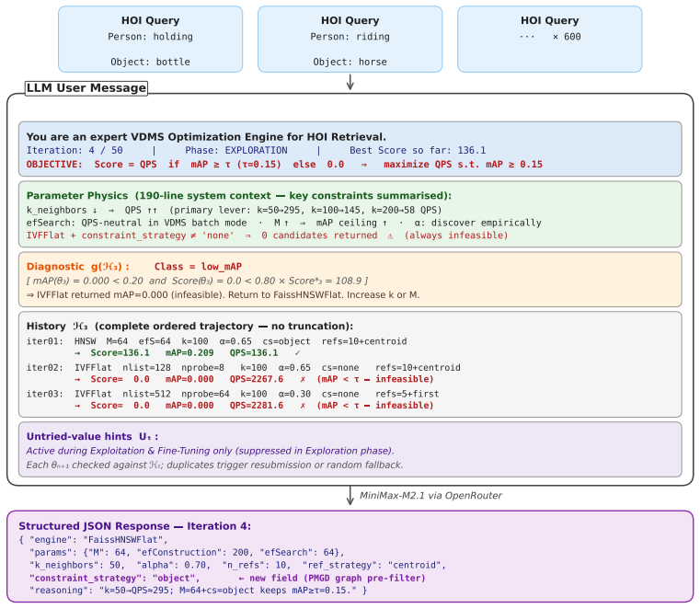This screenshot has width=700, height=609.
Task: Click the Untried-value hints heading
Action: [92, 437]
